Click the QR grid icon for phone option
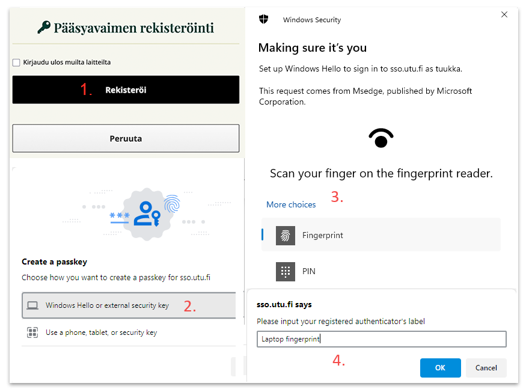The height and width of the screenshot is (392, 532). click(x=32, y=332)
